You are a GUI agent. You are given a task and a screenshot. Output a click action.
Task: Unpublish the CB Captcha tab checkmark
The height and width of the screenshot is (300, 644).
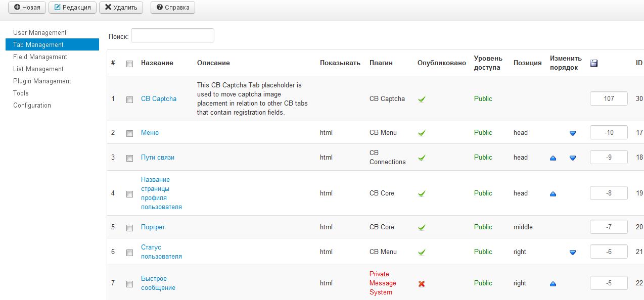422,99
